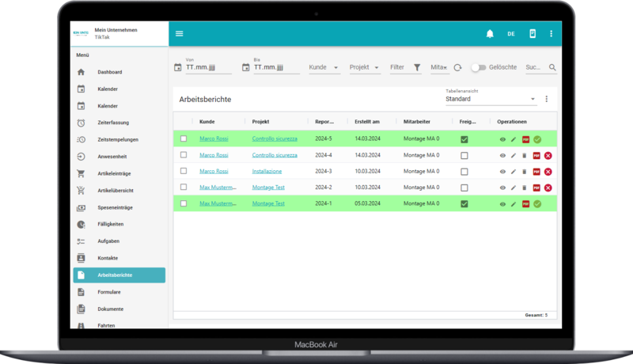Click the green checkmark for report 2024-5
This screenshot has width=633, height=364.
pyautogui.click(x=537, y=139)
